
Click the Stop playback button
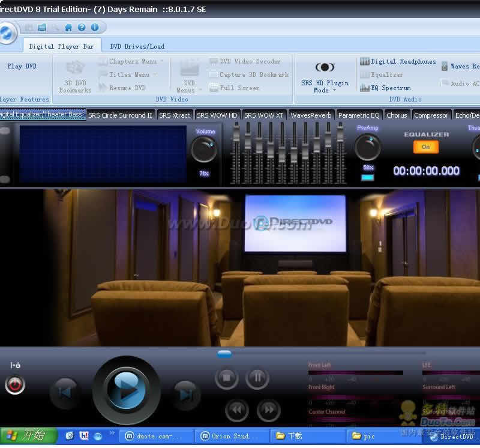(227, 378)
